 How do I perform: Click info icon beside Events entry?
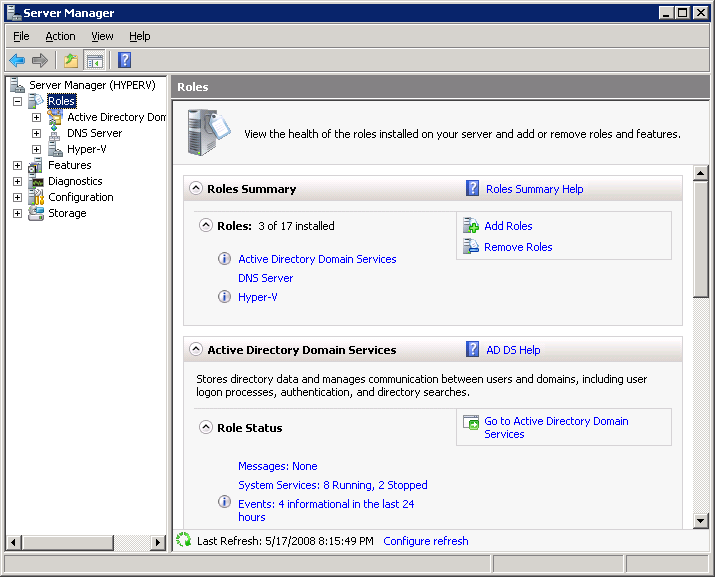pos(224,502)
